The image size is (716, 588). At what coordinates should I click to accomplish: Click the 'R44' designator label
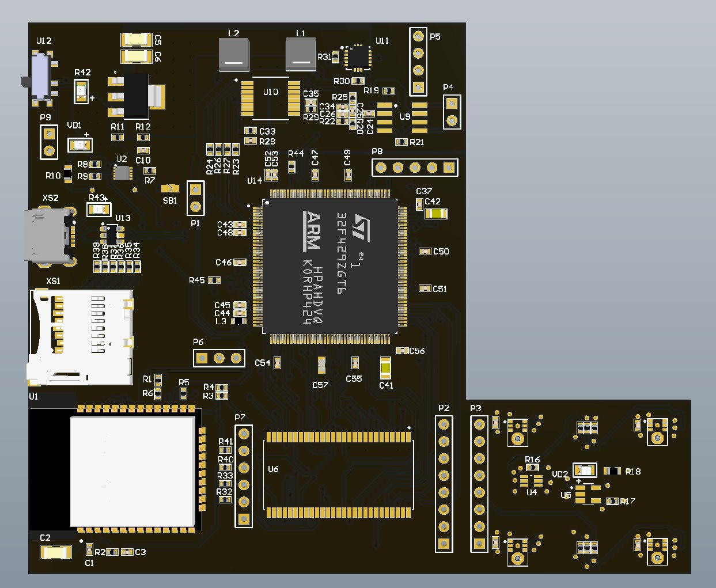coord(296,154)
